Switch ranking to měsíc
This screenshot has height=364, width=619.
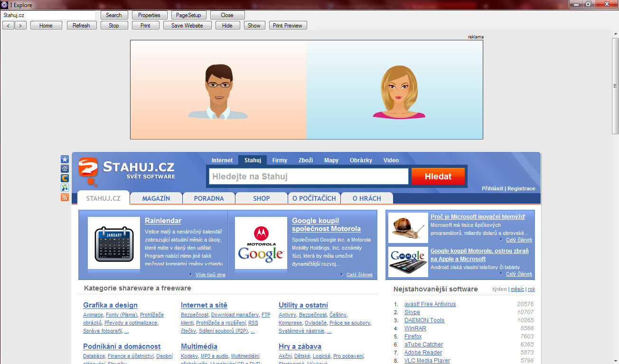(x=517, y=289)
